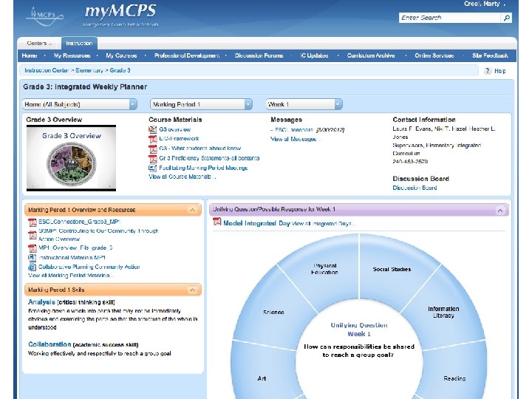Select Science wheel segment

pyautogui.click(x=273, y=312)
